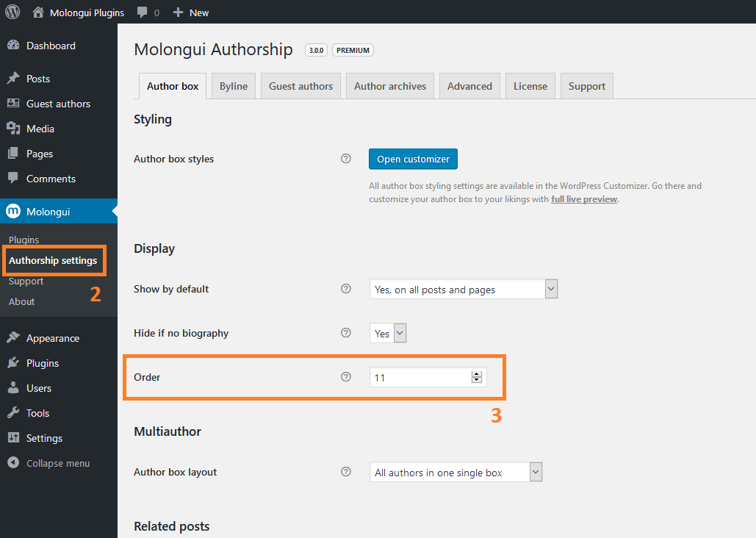Click the Related posts section heading
Image resolution: width=756 pixels, height=538 pixels.
[x=172, y=526]
